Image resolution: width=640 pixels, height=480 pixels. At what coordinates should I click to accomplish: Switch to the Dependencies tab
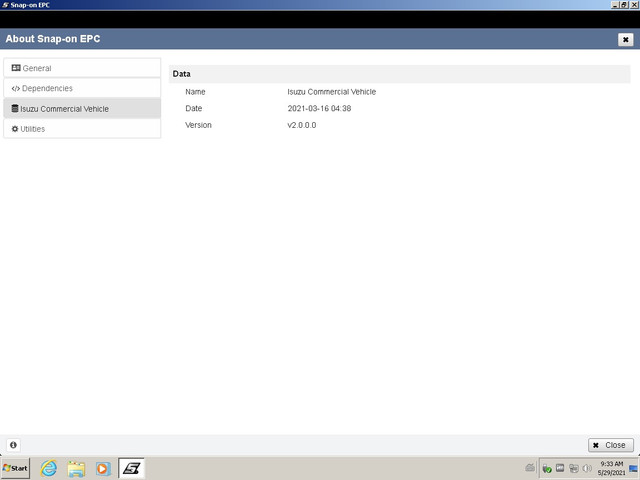tap(82, 88)
